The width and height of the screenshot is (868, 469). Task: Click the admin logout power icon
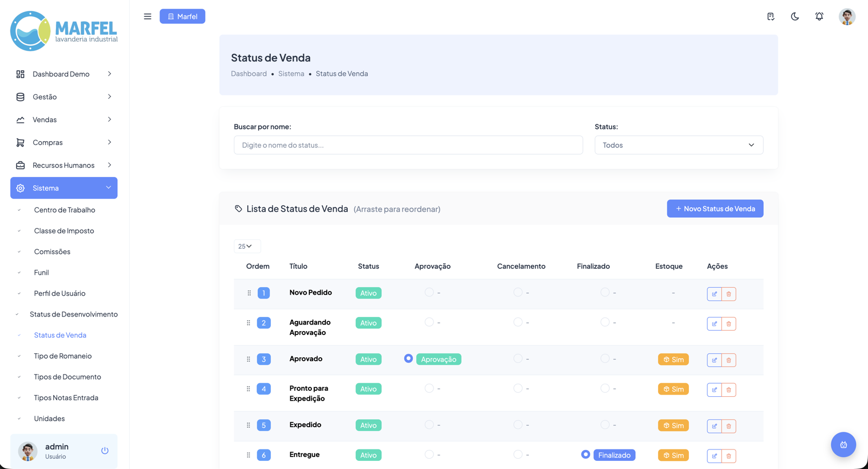pyautogui.click(x=105, y=451)
